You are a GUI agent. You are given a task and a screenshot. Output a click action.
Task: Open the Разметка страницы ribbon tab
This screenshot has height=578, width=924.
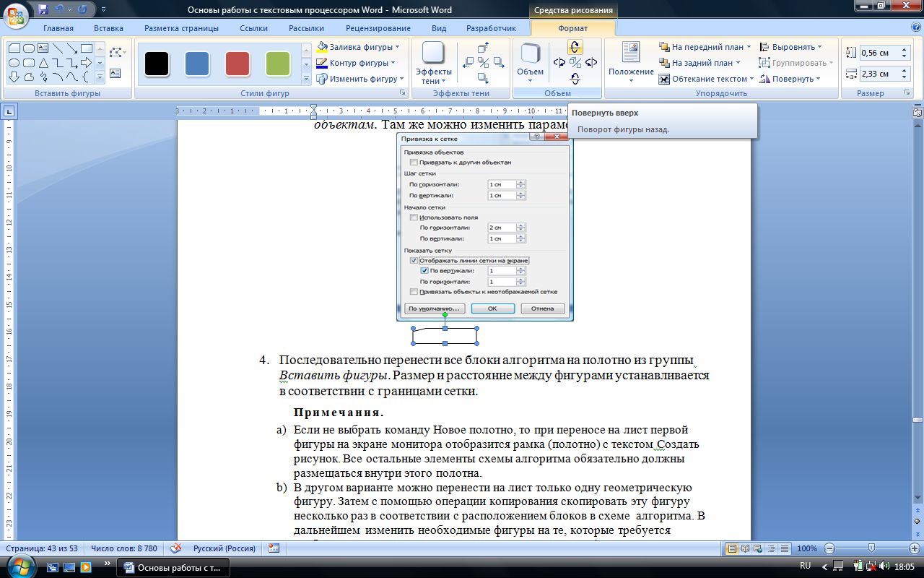(181, 28)
